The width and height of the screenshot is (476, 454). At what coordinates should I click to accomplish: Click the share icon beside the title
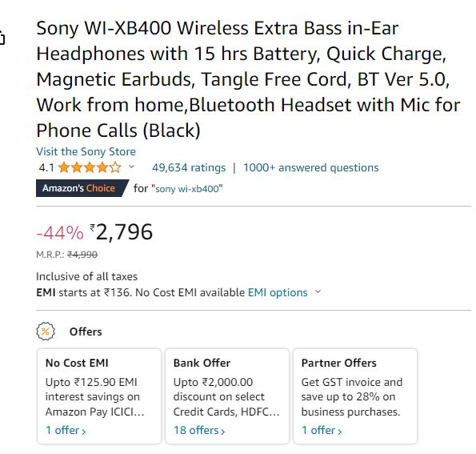coord(2,37)
